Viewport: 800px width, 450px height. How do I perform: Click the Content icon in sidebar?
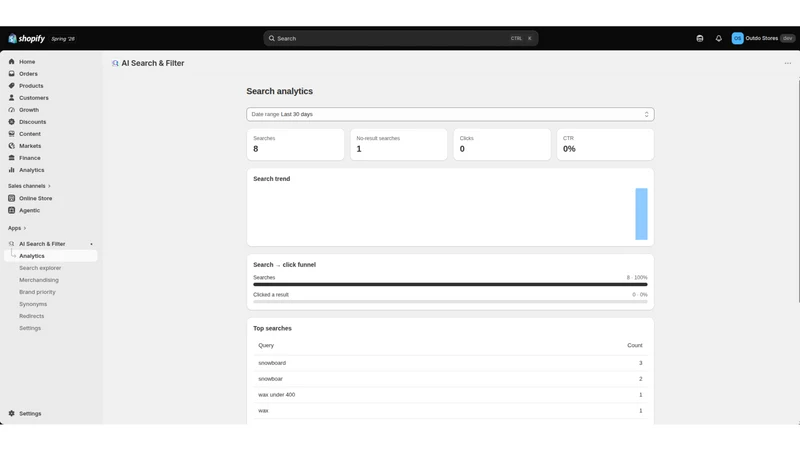point(12,134)
